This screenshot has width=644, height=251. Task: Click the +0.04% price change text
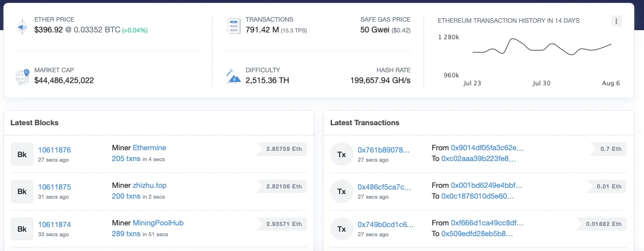click(135, 30)
